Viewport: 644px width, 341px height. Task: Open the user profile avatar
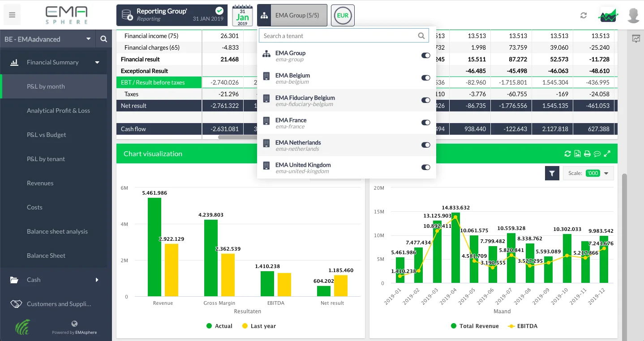pyautogui.click(x=633, y=15)
